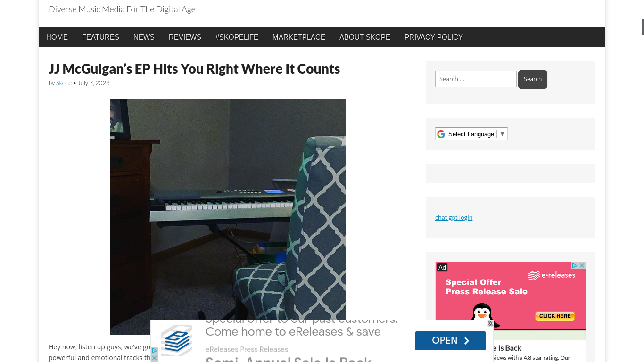Close the pink eReleases sidebar ad
644x362 pixels.
[582, 266]
